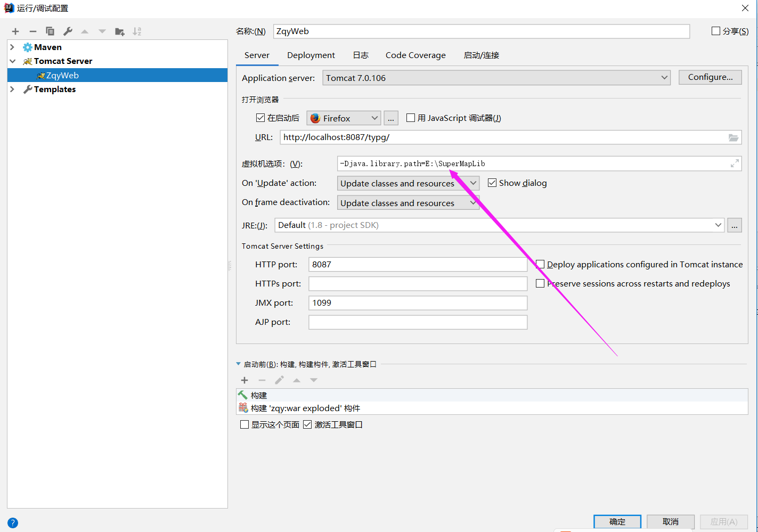758x532 pixels.
Task: Create a new configuration folder
Action: click(x=119, y=31)
